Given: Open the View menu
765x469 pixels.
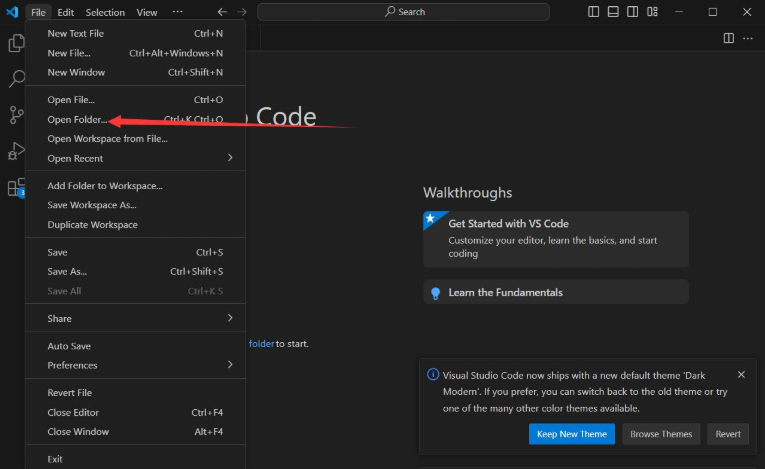Looking at the screenshot, I should [x=147, y=12].
